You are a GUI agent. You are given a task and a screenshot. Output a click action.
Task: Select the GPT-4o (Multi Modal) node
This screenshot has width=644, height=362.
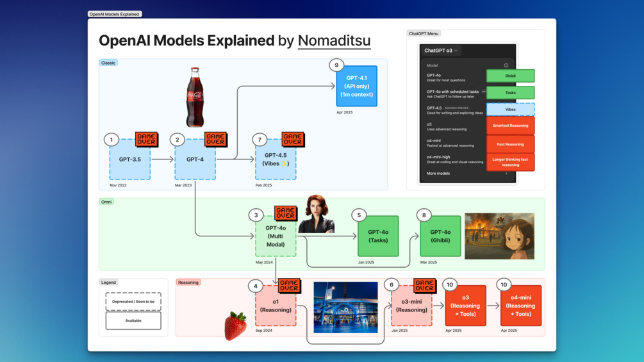[x=276, y=236]
